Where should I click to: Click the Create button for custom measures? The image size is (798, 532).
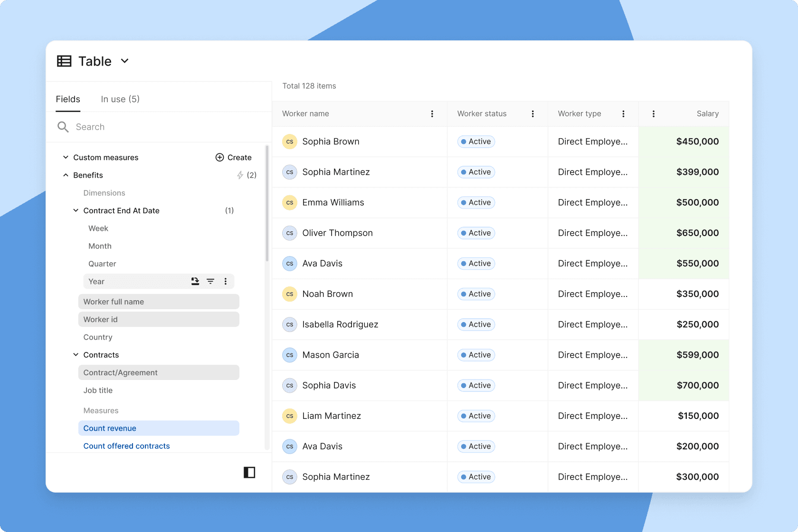pyautogui.click(x=233, y=157)
